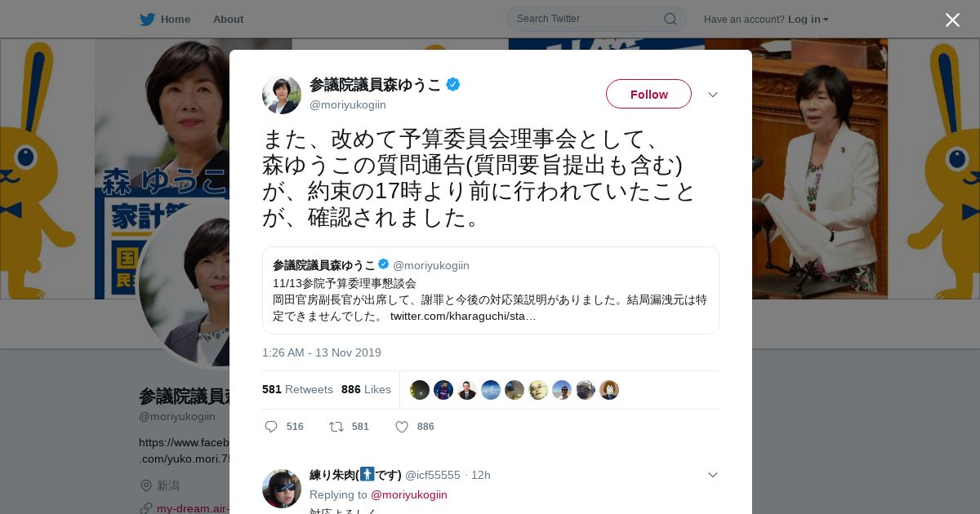Open the About menu item
This screenshot has height=514, width=980.
pyautogui.click(x=228, y=19)
